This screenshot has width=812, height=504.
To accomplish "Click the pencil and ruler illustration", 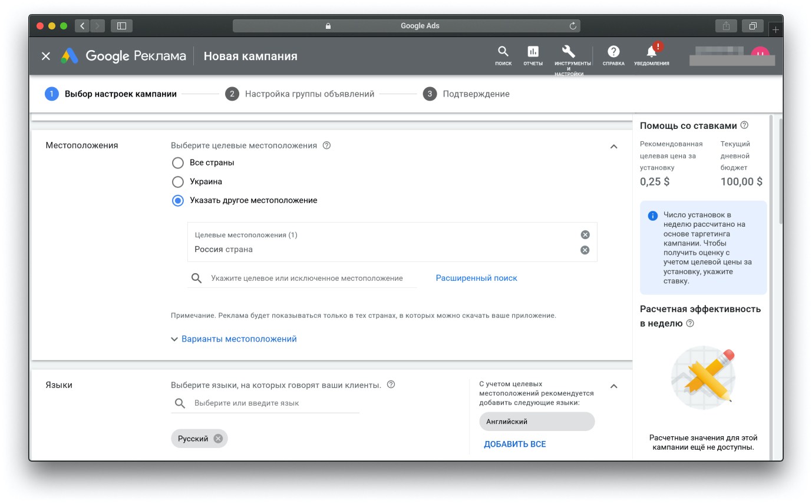I will click(703, 377).
